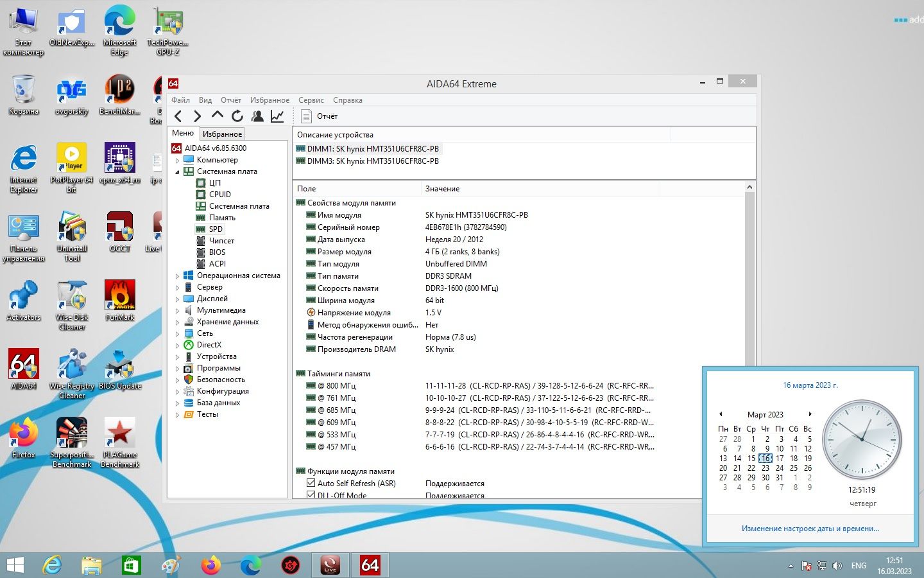Launch FurMark from desktop
The height and width of the screenshot is (578, 924).
tap(120, 300)
